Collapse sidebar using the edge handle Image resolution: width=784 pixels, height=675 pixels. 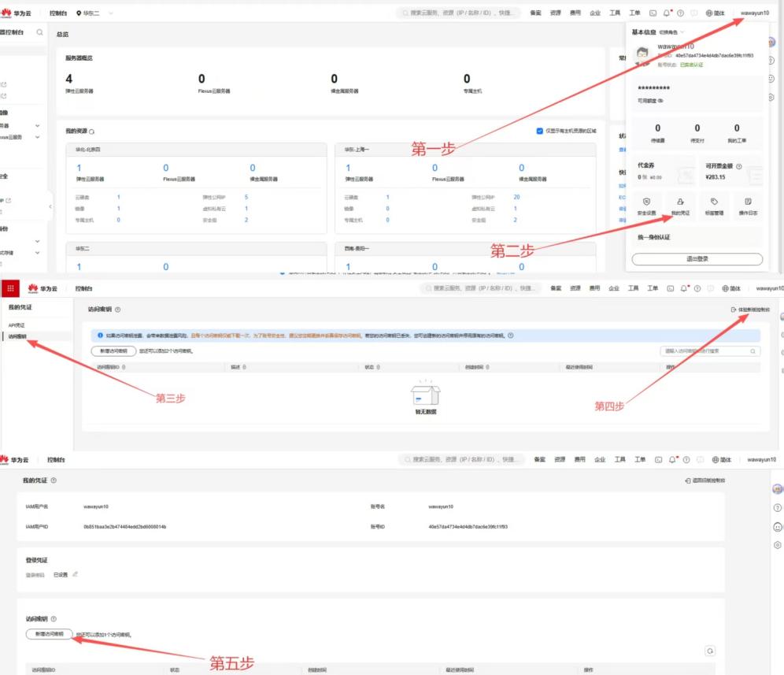50,206
